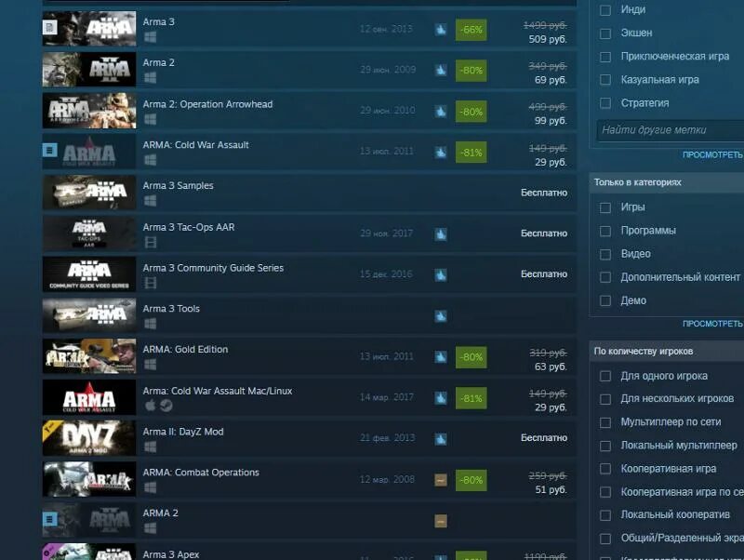Click the thumbs-up review icon for Arma 3 Tools
744x560 pixels.
[440, 316]
